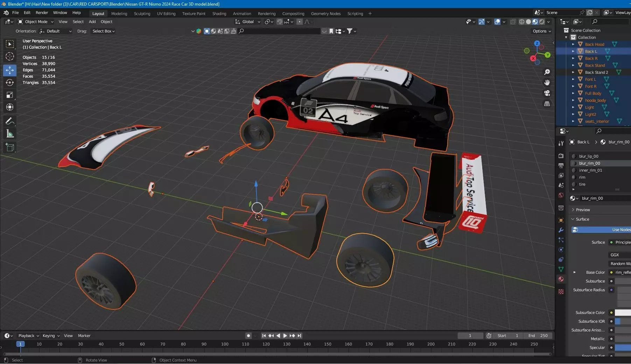Click the pan hand viewport gizmo
631x364 pixels.
tap(547, 83)
